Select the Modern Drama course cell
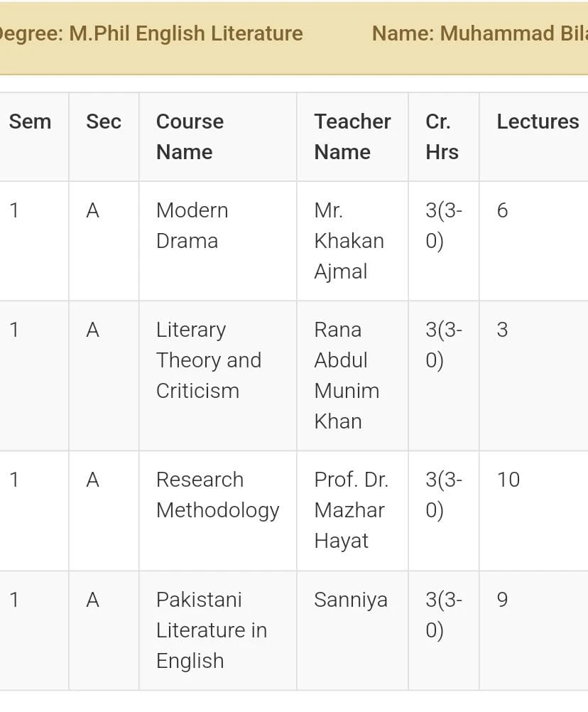The width and height of the screenshot is (588, 712). click(x=192, y=226)
